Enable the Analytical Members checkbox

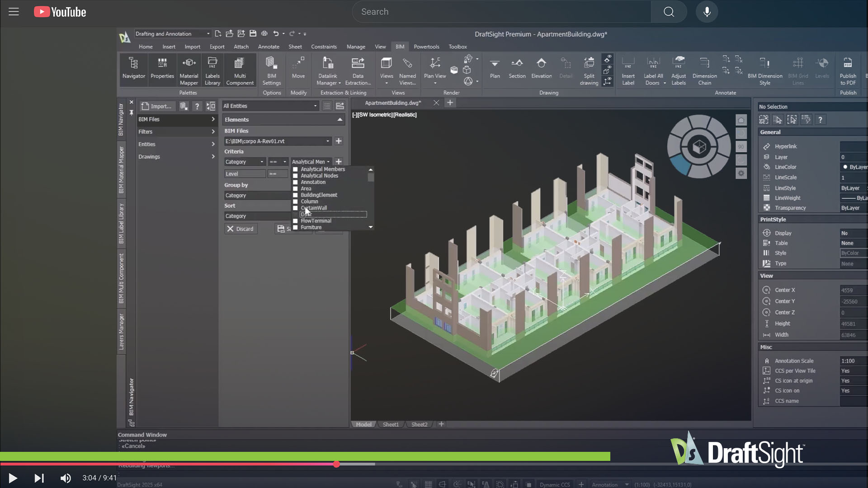click(x=295, y=169)
